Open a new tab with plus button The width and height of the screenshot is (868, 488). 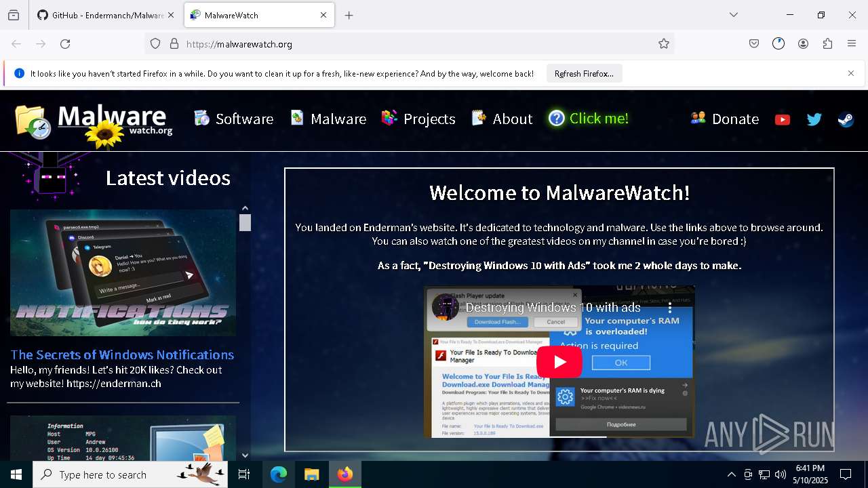(x=349, y=15)
